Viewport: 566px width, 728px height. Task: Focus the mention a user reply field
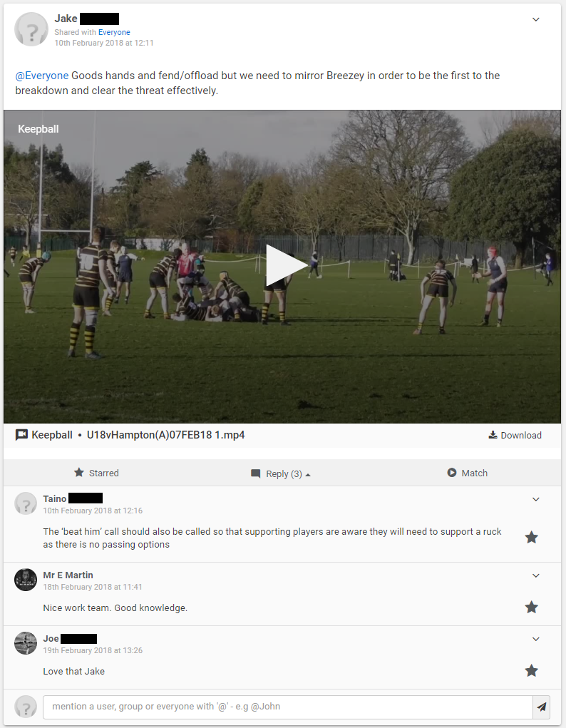287,707
